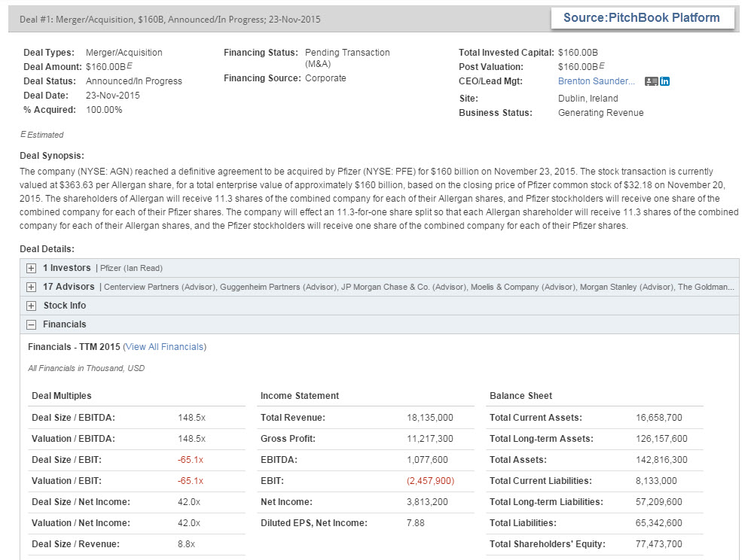Select Gross Profit 11,217,300 value
This screenshot has height=560, width=745.
click(430, 439)
